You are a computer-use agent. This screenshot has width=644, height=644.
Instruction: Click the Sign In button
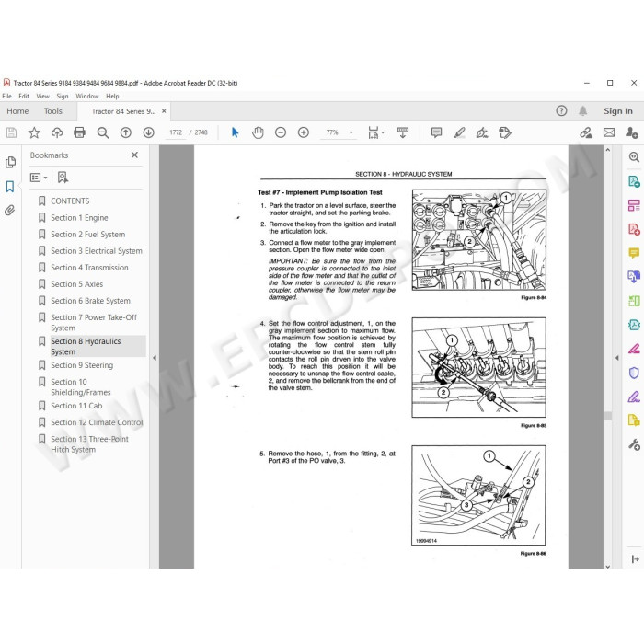(617, 111)
